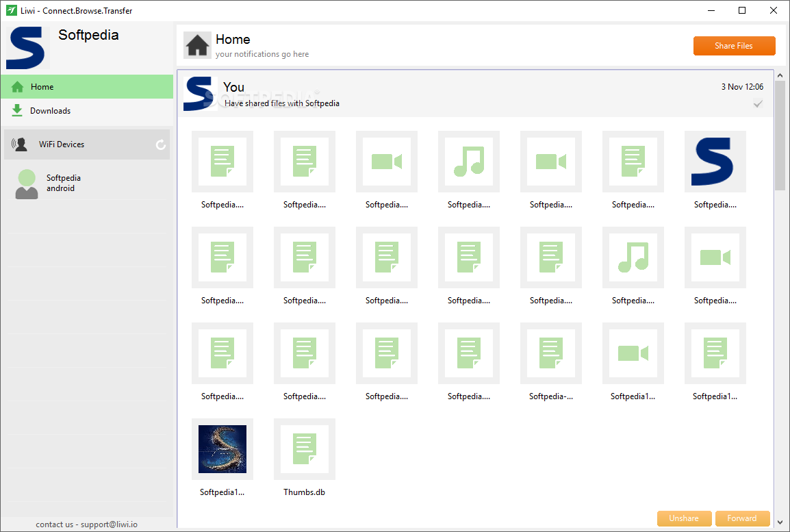Click the check mark on the notification

[x=758, y=104]
